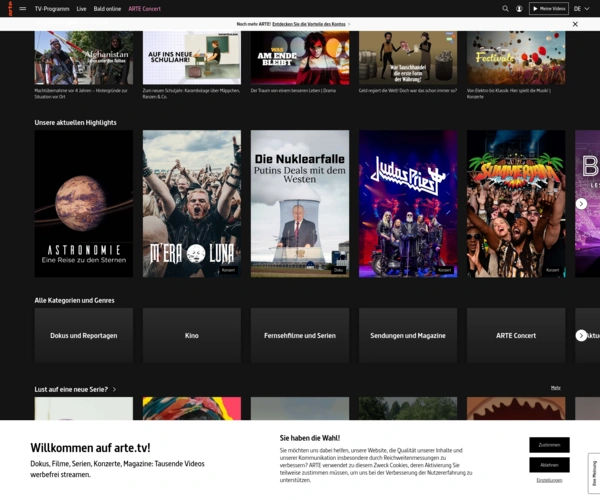Click the ARTE logo in header
The width and height of the screenshot is (600, 500).
click(9, 8)
